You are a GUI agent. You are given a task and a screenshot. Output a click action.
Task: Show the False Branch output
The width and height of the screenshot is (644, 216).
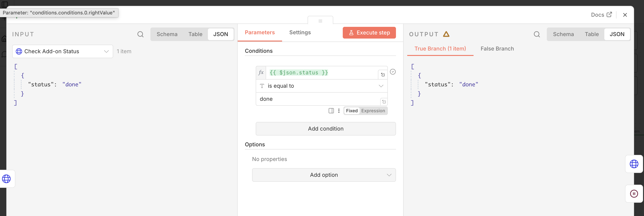[x=497, y=49]
